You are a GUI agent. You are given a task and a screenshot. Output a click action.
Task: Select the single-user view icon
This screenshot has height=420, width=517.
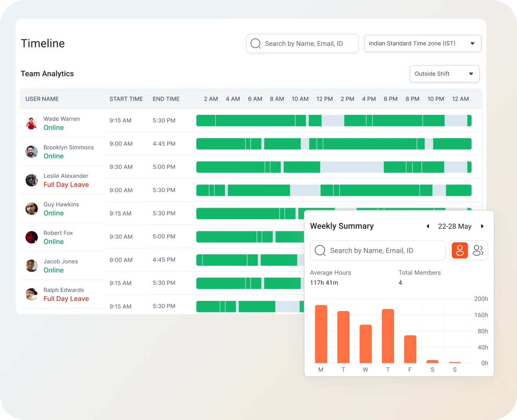460,250
